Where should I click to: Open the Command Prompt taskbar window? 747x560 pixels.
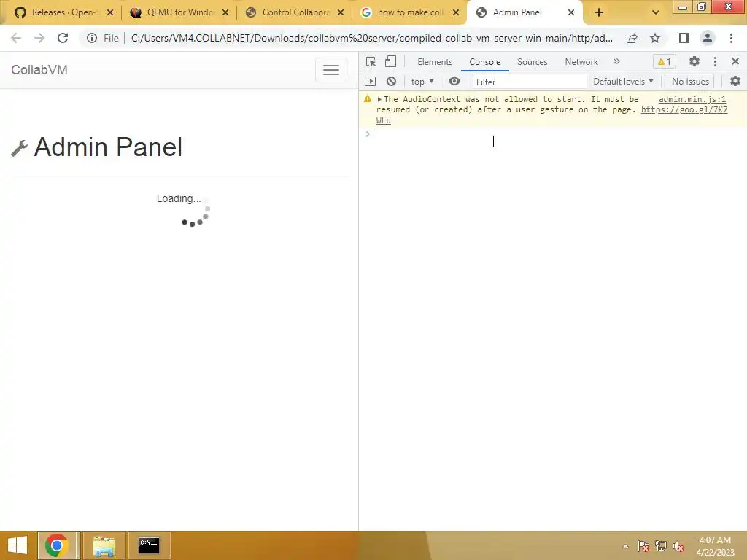[x=149, y=545]
